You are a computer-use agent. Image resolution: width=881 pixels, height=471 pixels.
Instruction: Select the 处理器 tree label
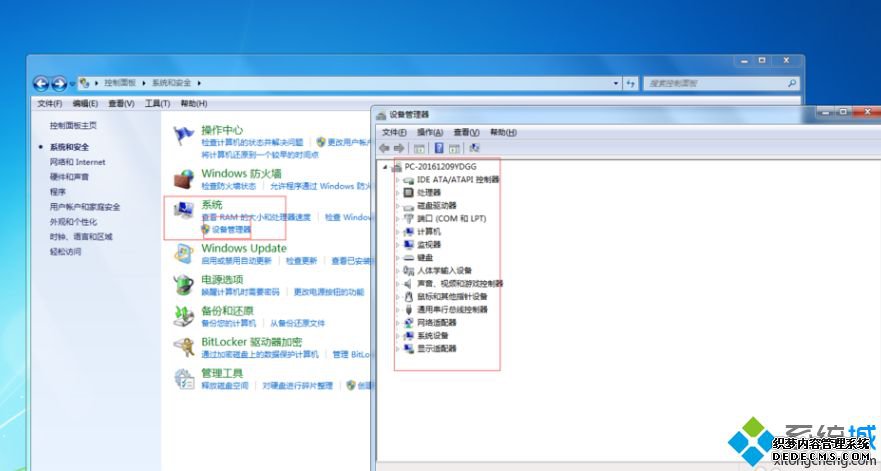429,192
